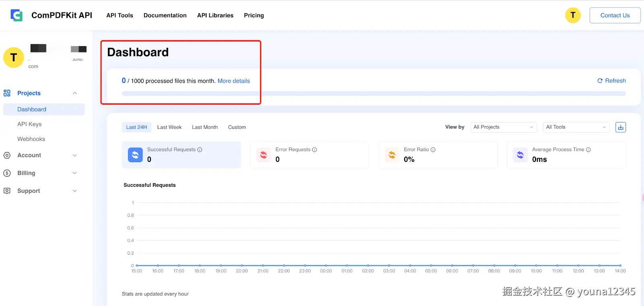Click the Contact Us button
Screen dimensions: 644x306
coord(615,15)
